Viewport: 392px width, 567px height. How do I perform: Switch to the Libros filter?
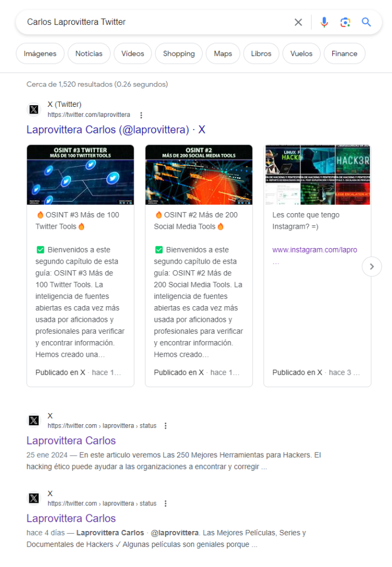click(x=261, y=54)
